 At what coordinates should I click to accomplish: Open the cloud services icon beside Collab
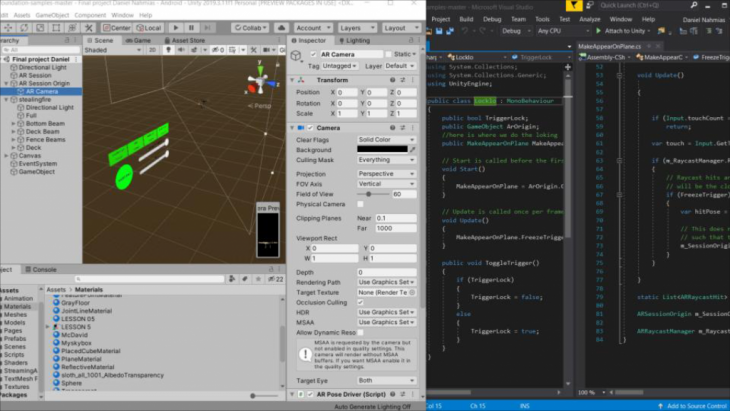click(x=279, y=28)
